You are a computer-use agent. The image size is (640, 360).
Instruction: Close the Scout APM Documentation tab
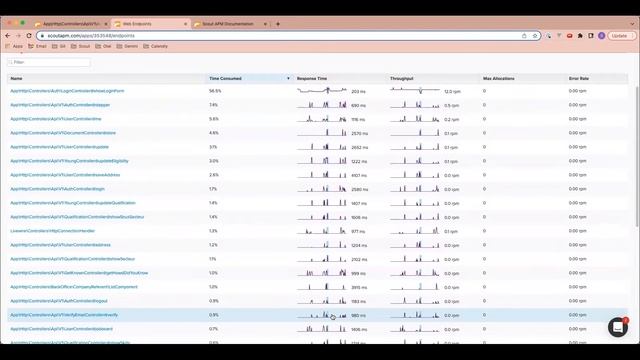[265, 24]
